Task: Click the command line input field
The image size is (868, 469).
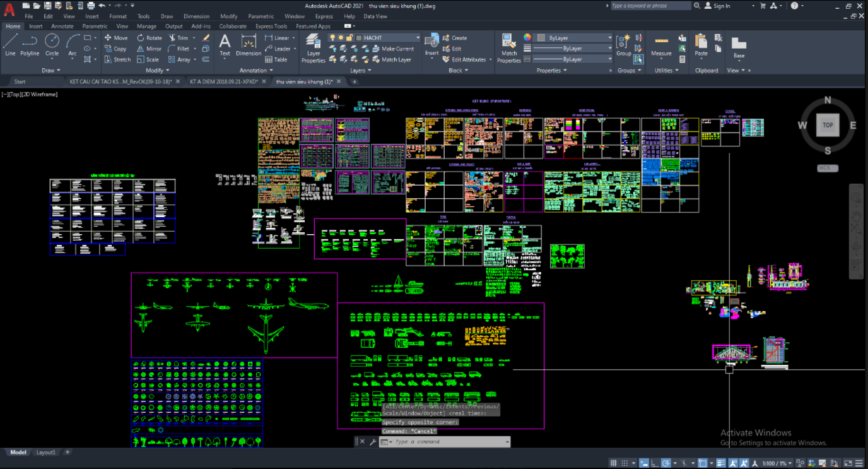Action: [x=448, y=442]
